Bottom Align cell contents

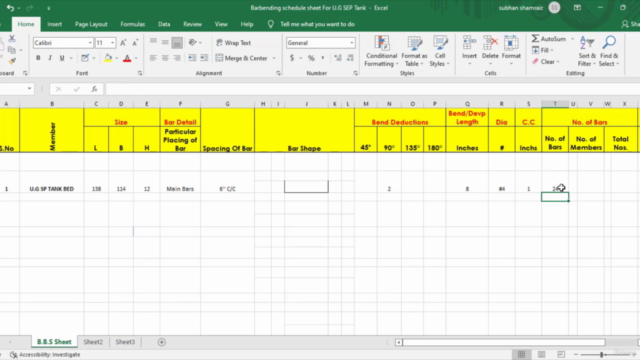[177, 42]
